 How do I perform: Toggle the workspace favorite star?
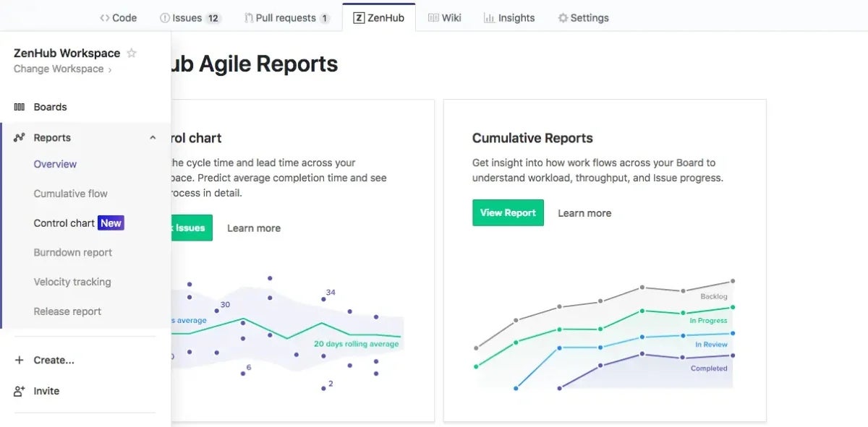click(x=132, y=53)
